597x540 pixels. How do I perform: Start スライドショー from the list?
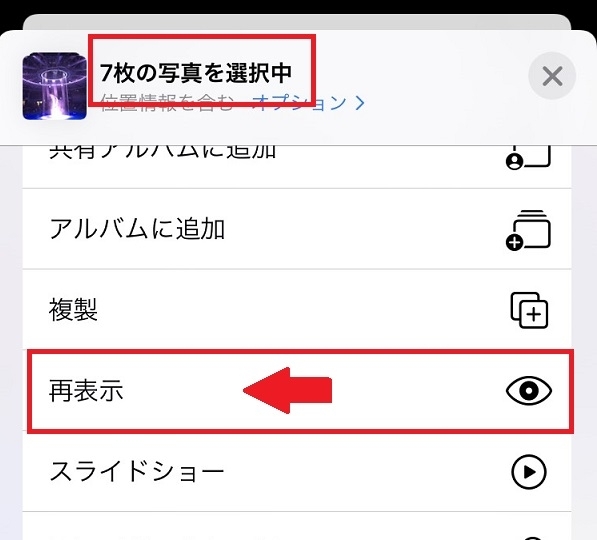pyautogui.click(x=297, y=473)
